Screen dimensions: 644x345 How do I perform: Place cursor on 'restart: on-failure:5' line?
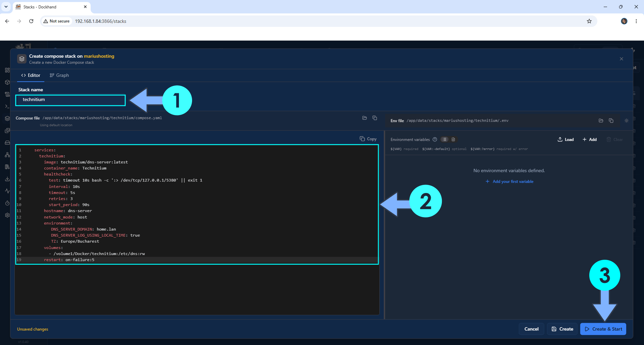coord(69,260)
